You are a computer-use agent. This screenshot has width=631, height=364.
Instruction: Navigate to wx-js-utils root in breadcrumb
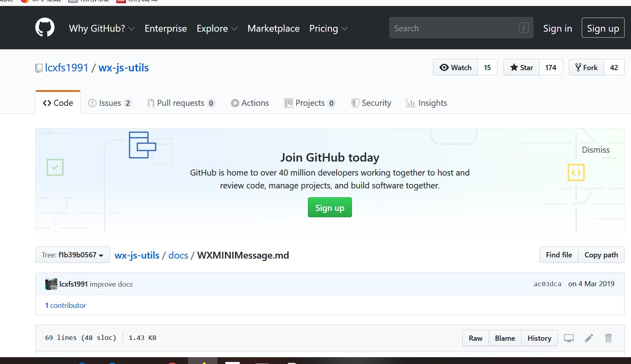[137, 255]
